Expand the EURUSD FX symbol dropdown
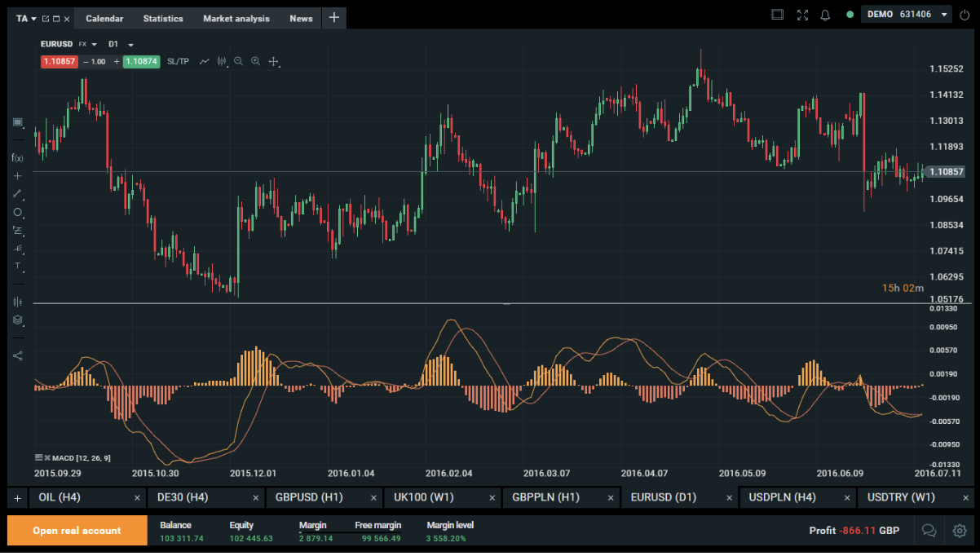This screenshot has height=556, width=980. click(x=95, y=45)
